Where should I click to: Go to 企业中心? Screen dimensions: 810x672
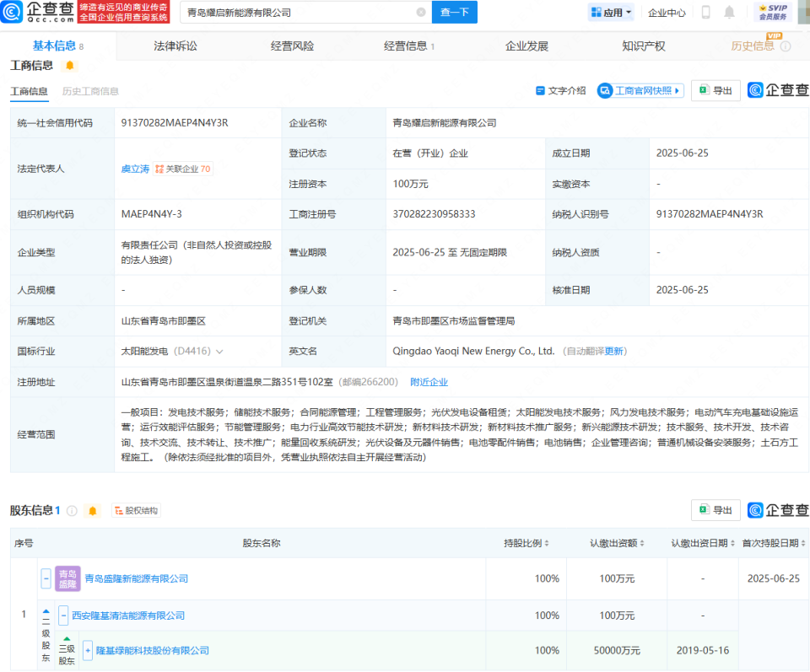tap(667, 13)
